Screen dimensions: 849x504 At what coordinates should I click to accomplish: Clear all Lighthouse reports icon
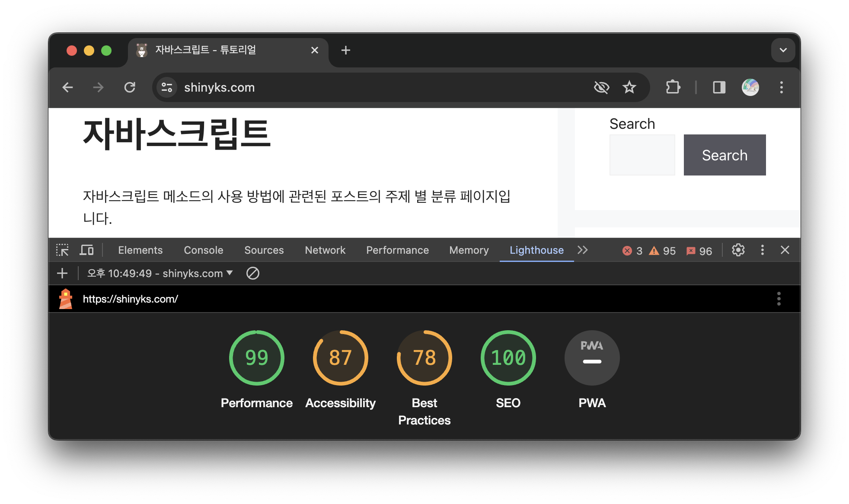tap(253, 273)
